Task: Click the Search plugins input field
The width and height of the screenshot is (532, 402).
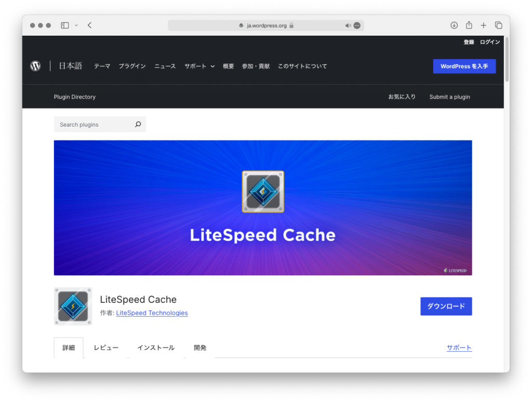Action: [x=94, y=125]
